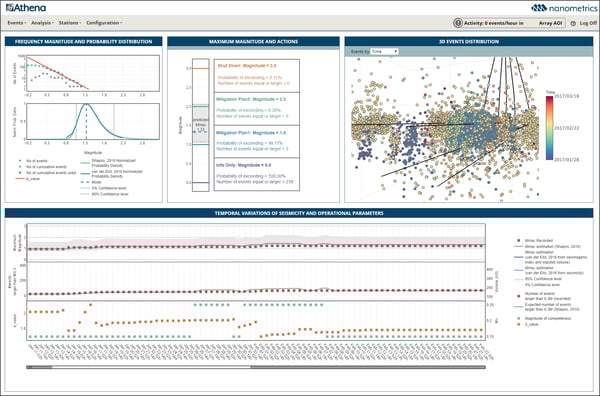
Task: Open the Stations menu
Action: [x=70, y=23]
